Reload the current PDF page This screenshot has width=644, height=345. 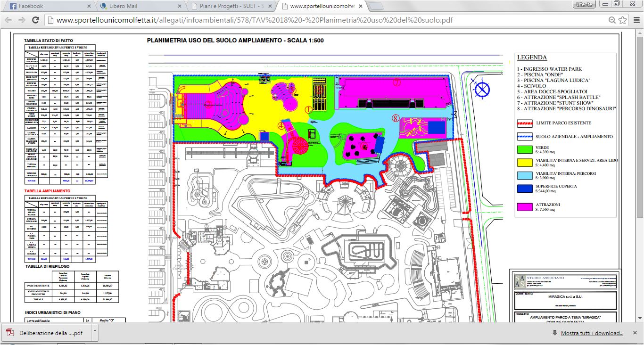pyautogui.click(x=35, y=20)
